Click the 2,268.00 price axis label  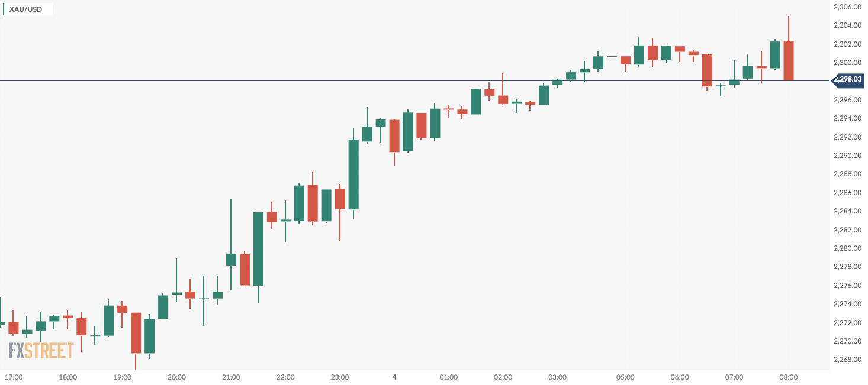coord(847,360)
